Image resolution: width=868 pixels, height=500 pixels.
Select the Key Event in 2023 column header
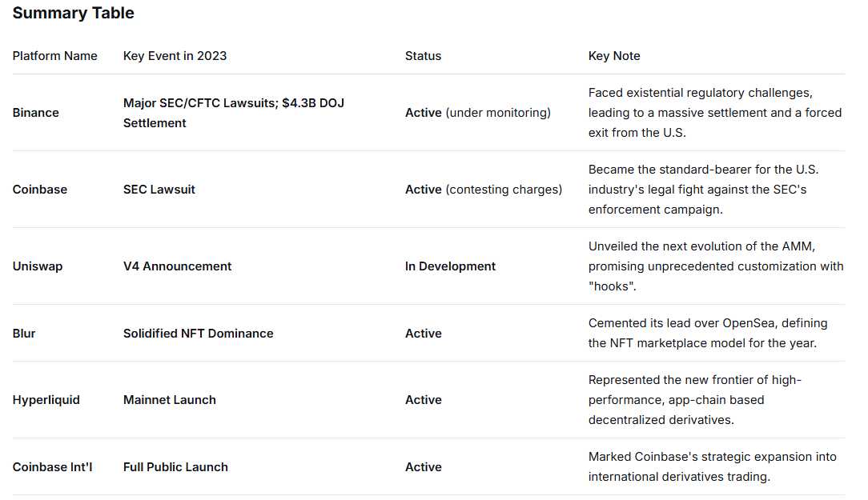[x=174, y=56]
